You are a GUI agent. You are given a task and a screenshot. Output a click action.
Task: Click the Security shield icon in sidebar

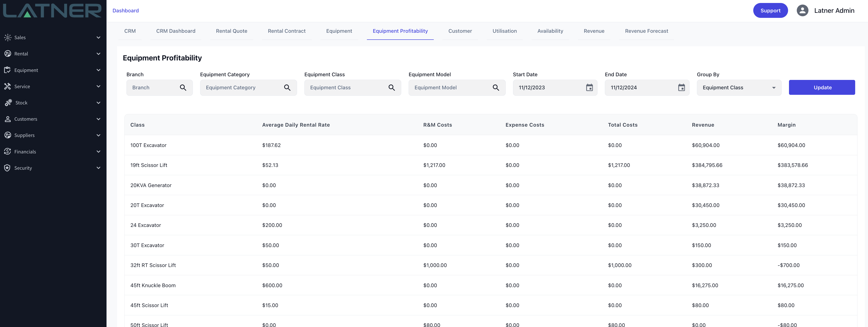(x=7, y=168)
